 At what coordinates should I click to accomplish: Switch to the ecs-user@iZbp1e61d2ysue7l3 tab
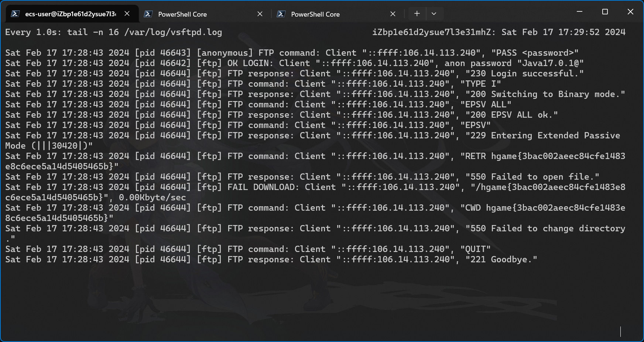pyautogui.click(x=70, y=14)
